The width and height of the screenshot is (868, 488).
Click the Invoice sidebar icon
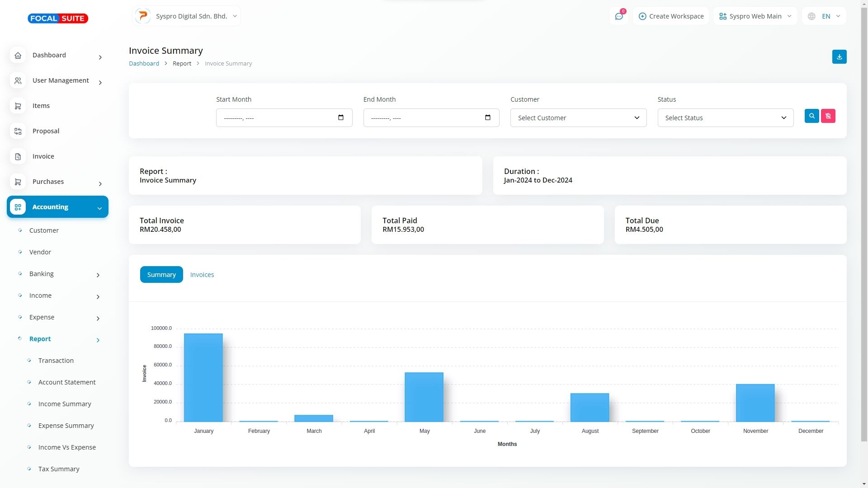[x=18, y=156]
